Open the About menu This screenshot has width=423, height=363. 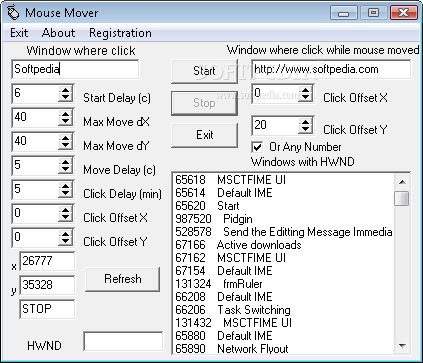pos(58,33)
